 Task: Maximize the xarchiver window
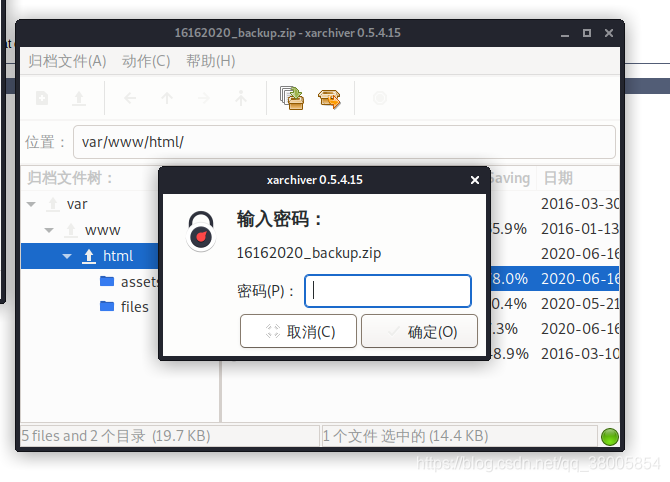coord(587,33)
